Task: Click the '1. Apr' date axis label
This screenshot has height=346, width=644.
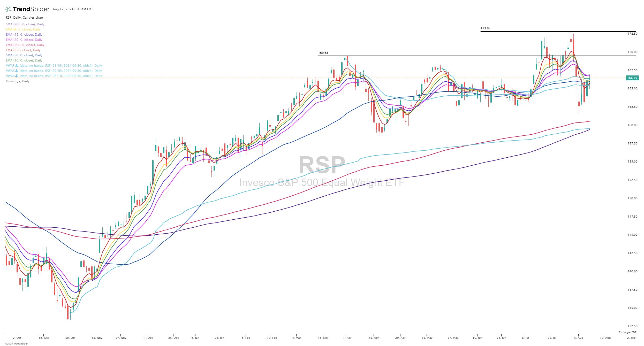Action: pyautogui.click(x=347, y=338)
